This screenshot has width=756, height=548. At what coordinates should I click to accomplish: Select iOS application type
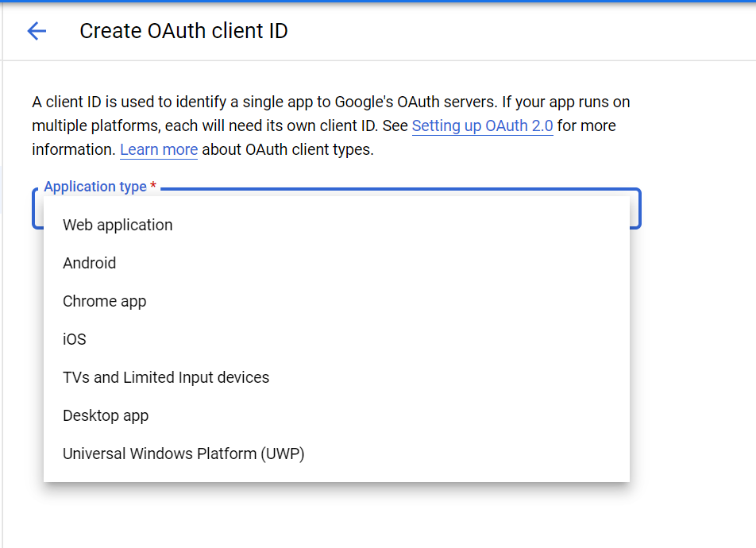tap(337, 339)
